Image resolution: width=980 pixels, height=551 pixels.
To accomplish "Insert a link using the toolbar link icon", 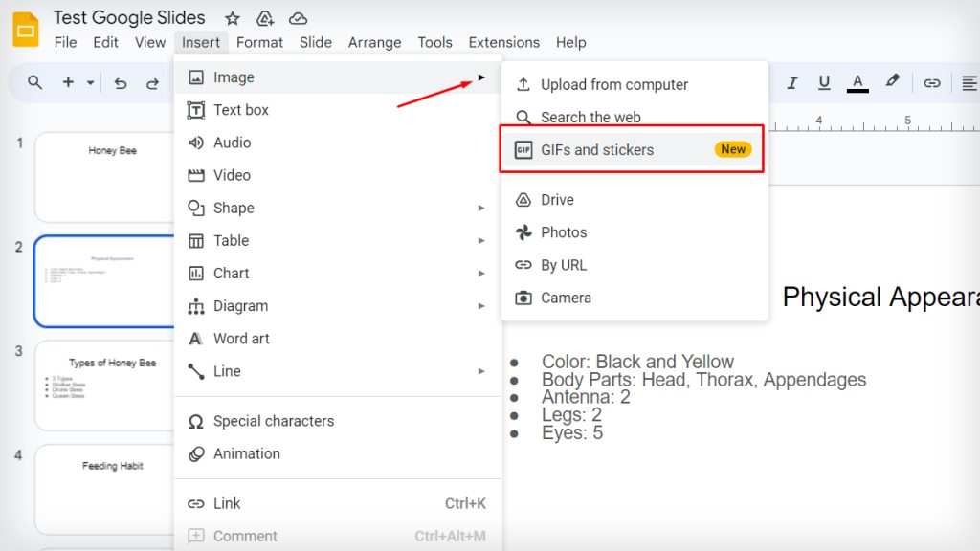I will (932, 83).
